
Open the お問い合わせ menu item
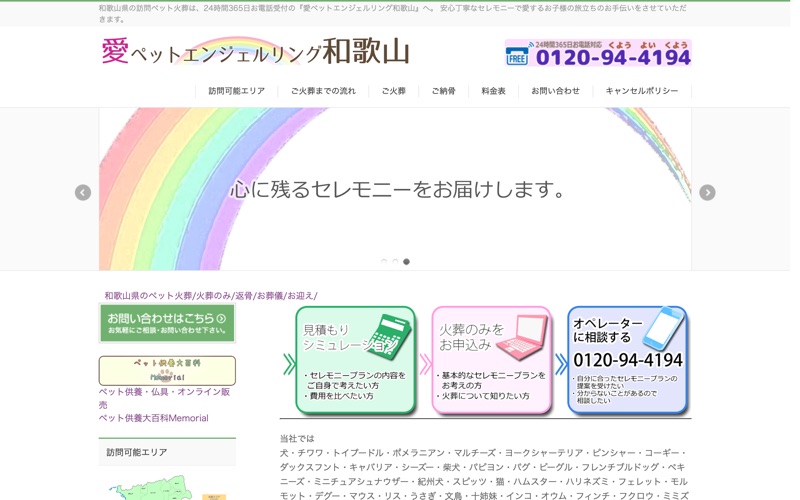pyautogui.click(x=555, y=91)
